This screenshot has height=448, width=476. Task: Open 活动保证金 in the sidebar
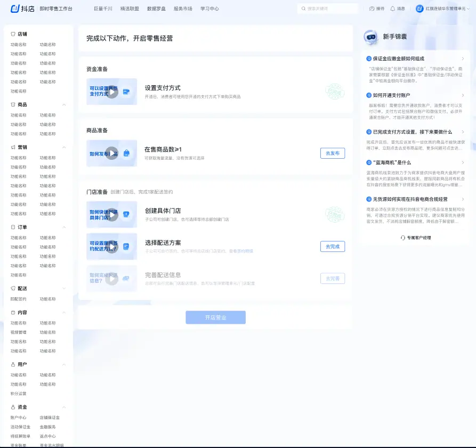click(x=20, y=427)
